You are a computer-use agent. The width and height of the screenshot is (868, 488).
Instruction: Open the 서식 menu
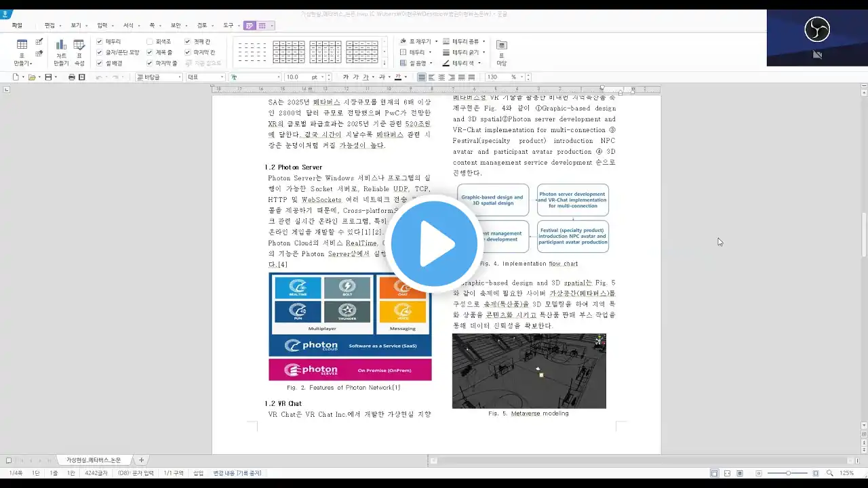[127, 26]
